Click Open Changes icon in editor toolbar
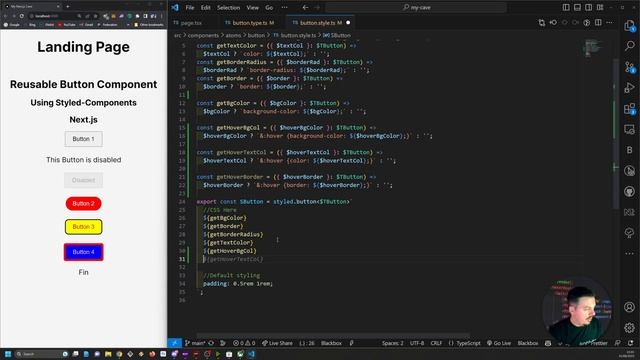The height and width of the screenshot is (360, 640). [x=542, y=23]
